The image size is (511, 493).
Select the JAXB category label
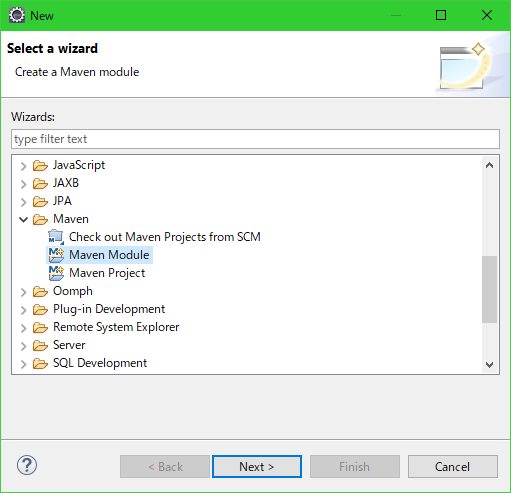(x=66, y=183)
